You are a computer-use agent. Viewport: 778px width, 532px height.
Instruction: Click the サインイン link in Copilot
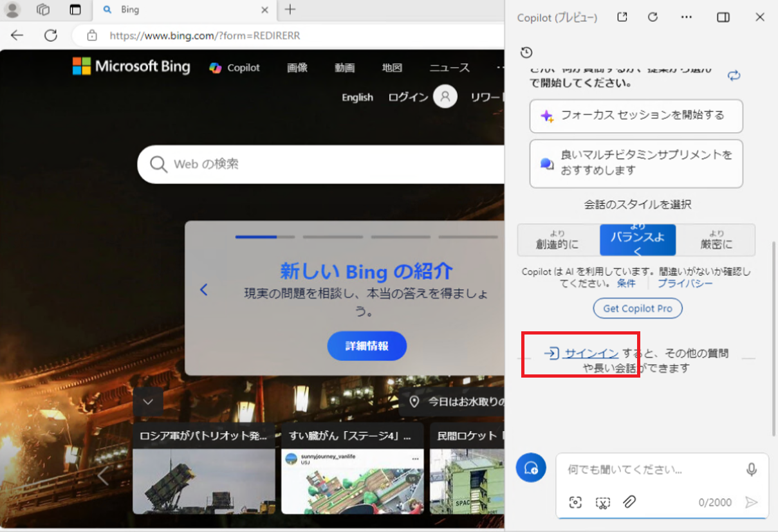pos(591,353)
